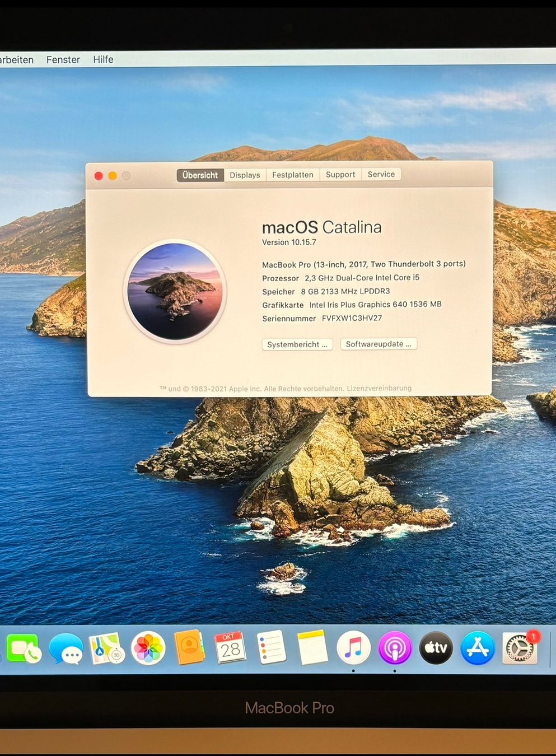Open the Lizenzvereinbarung link
The width and height of the screenshot is (556, 756).
pyautogui.click(x=379, y=388)
